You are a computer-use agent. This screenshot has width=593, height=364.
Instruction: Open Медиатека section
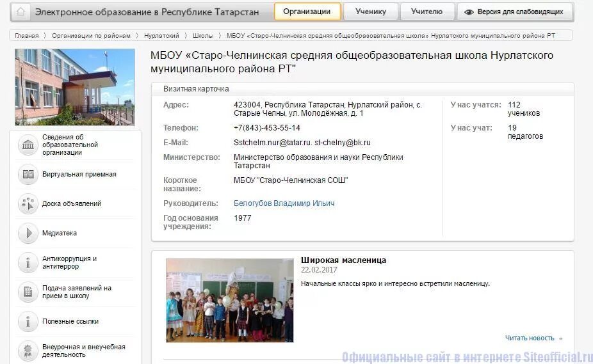pos(60,233)
